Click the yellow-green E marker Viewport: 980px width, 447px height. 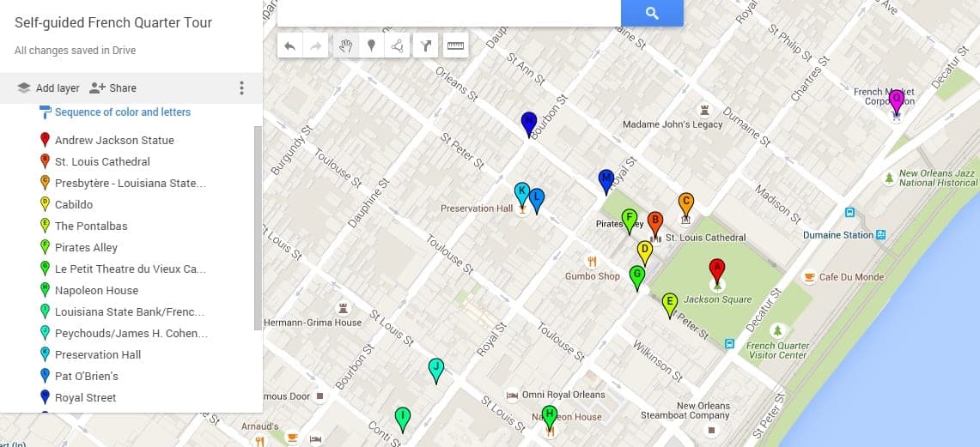669,306
